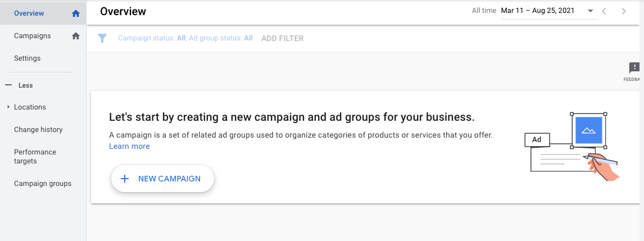644x241 pixels.
Task: Expand the Locations menu arrow
Action: point(8,107)
